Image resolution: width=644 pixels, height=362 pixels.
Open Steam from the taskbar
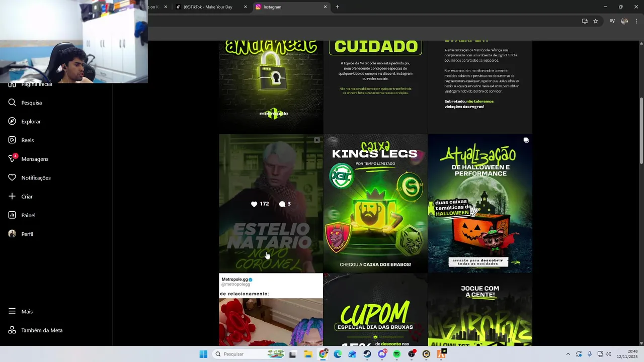pos(367,354)
